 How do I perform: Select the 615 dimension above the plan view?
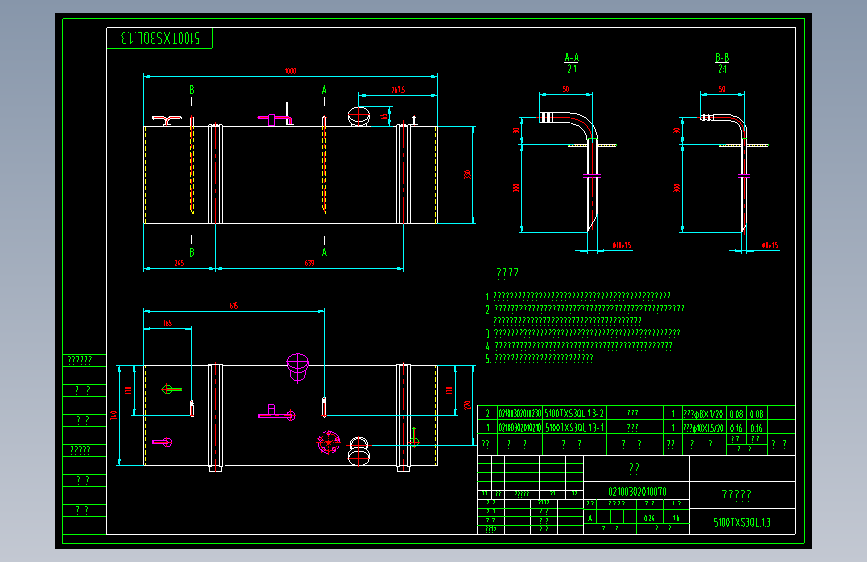pos(234,305)
